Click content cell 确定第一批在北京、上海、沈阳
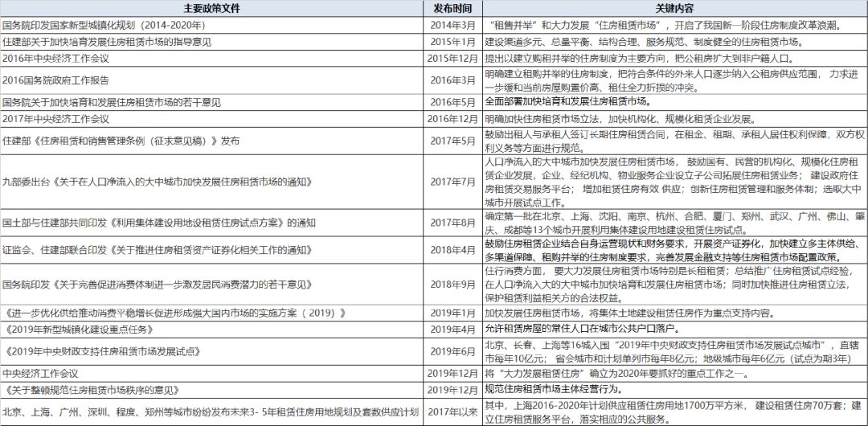 [x=675, y=223]
